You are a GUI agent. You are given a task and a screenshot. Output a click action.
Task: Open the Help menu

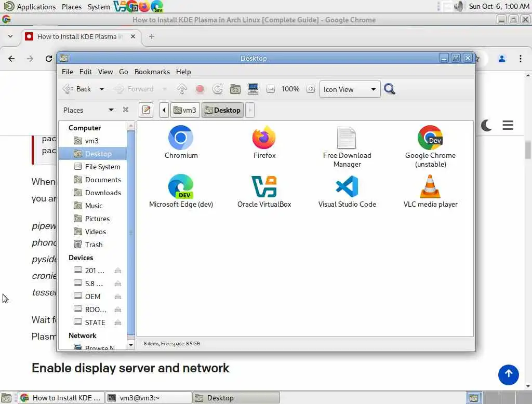pyautogui.click(x=183, y=72)
